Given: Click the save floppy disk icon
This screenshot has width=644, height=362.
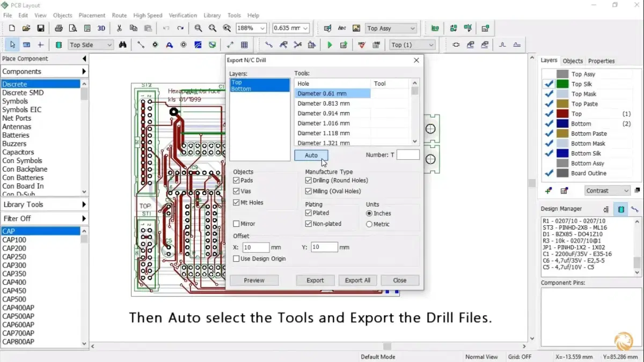Looking at the screenshot, I should [40, 28].
